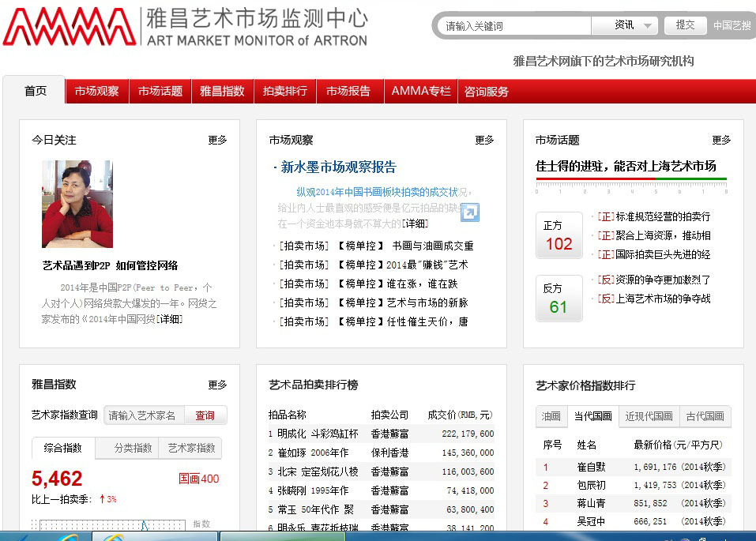Screen dimensions: 756x541
Task: Open the 市场报告 menu item
Action: 348,91
